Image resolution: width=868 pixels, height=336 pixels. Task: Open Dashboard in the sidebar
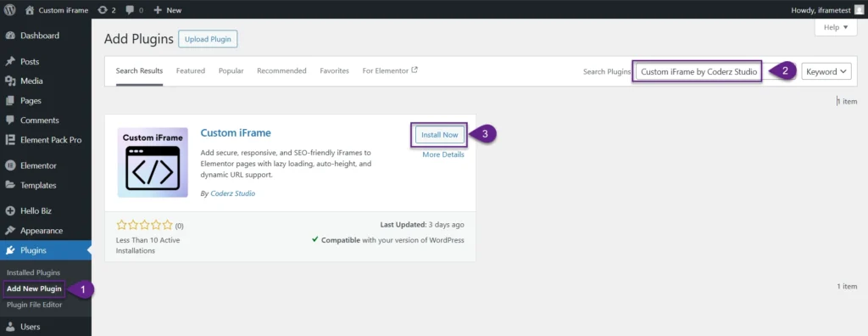(46, 36)
